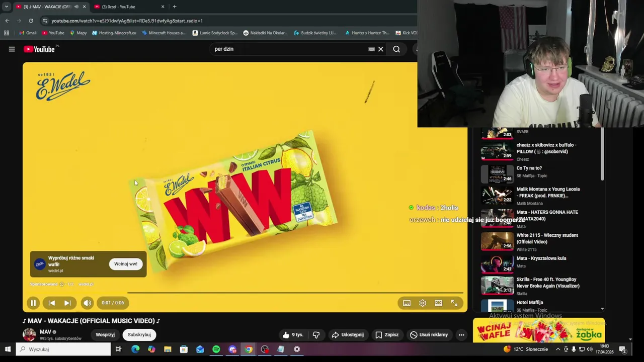The height and width of the screenshot is (362, 644).
Task: Open a new browser tab
Action: pos(175,7)
